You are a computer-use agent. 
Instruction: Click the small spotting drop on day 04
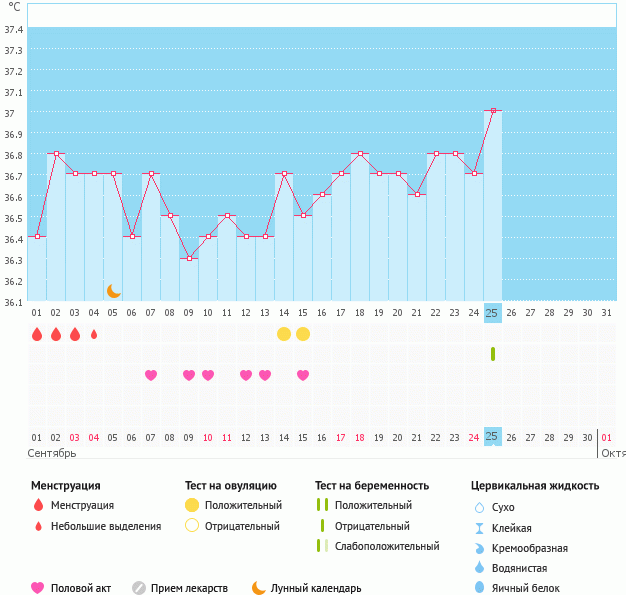point(94,334)
